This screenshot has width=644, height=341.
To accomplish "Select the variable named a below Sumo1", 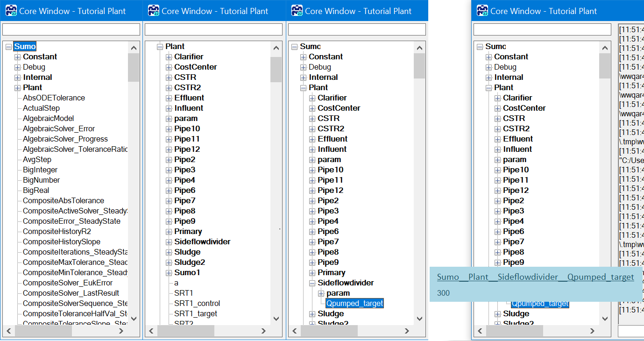I will click(176, 283).
